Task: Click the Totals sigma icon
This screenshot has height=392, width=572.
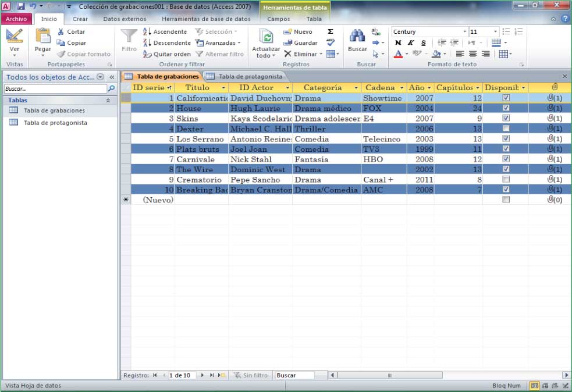Action: click(x=331, y=31)
